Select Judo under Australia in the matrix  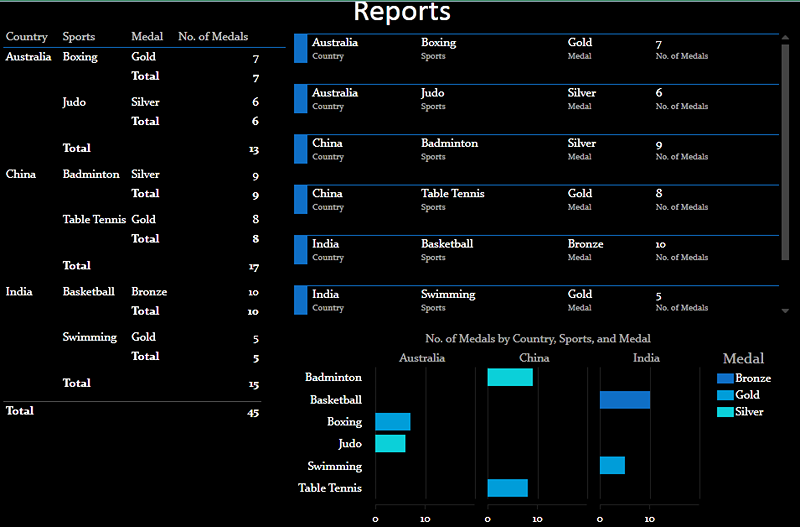pyautogui.click(x=74, y=102)
